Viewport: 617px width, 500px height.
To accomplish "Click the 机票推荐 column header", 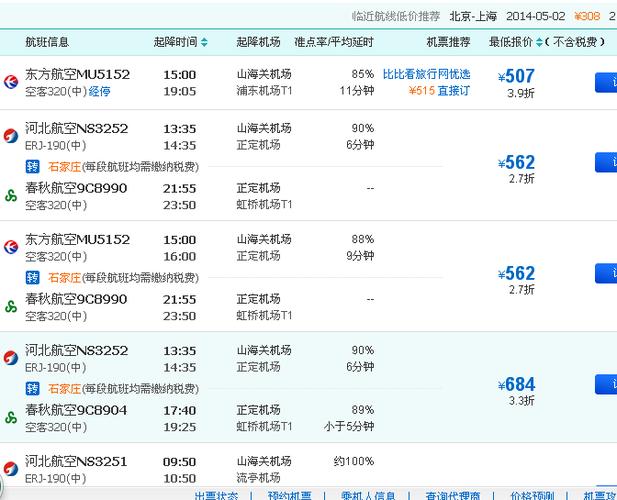I will point(449,42).
